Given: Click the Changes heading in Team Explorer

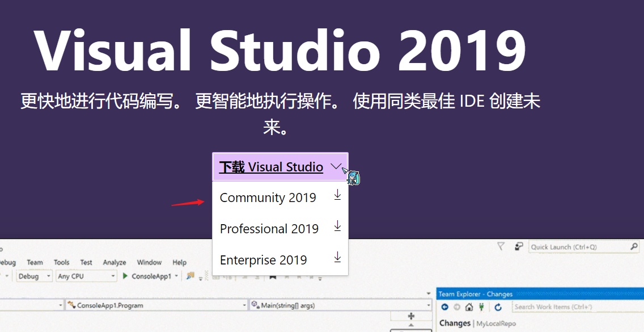Looking at the screenshot, I should 455,323.
